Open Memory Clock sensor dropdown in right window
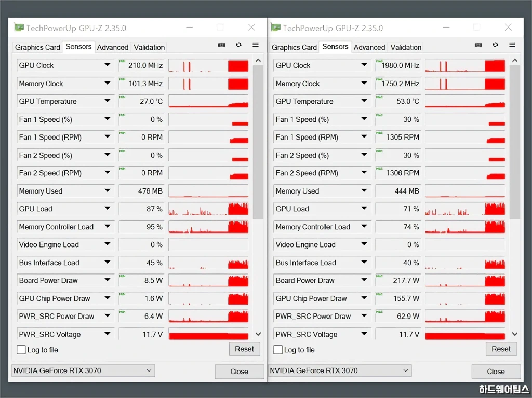 [364, 83]
